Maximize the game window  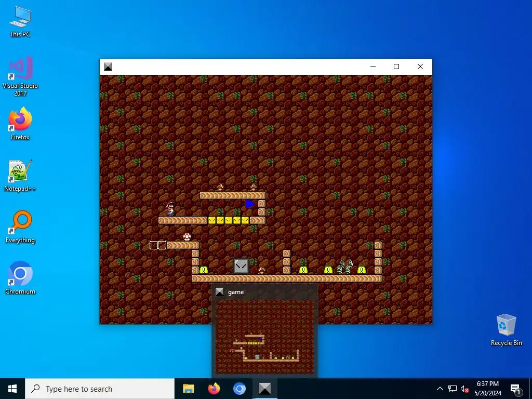[x=396, y=66]
